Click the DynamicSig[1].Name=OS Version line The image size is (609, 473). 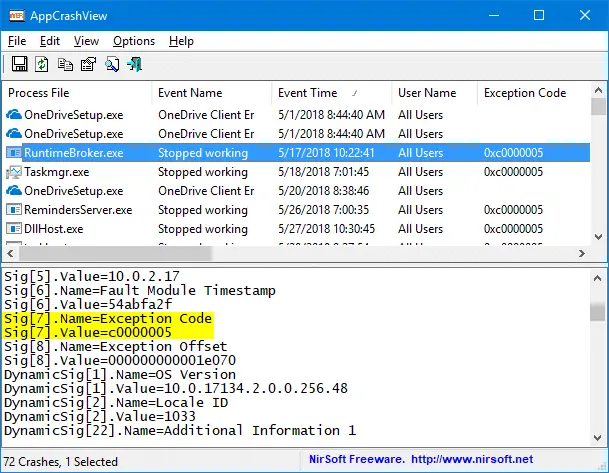[120, 374]
